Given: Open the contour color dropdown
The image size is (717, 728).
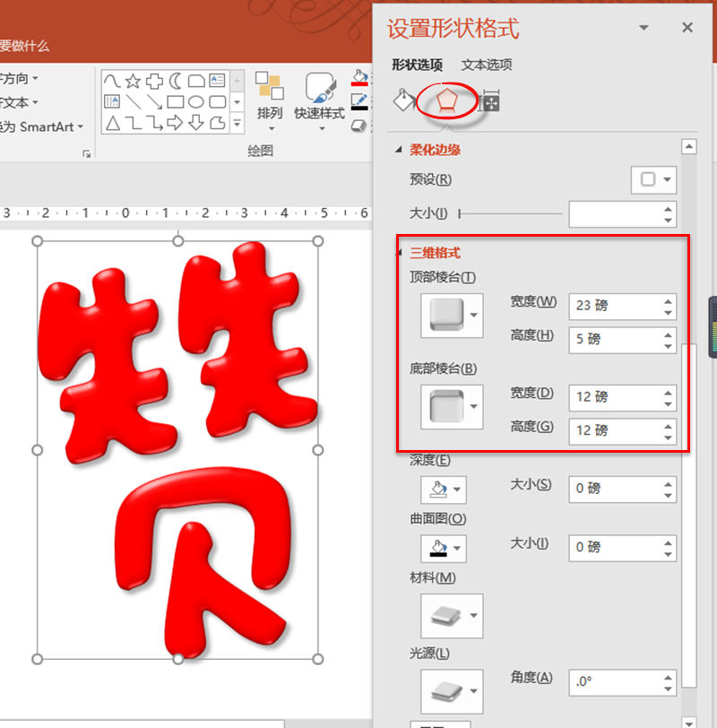Looking at the screenshot, I should (443, 549).
